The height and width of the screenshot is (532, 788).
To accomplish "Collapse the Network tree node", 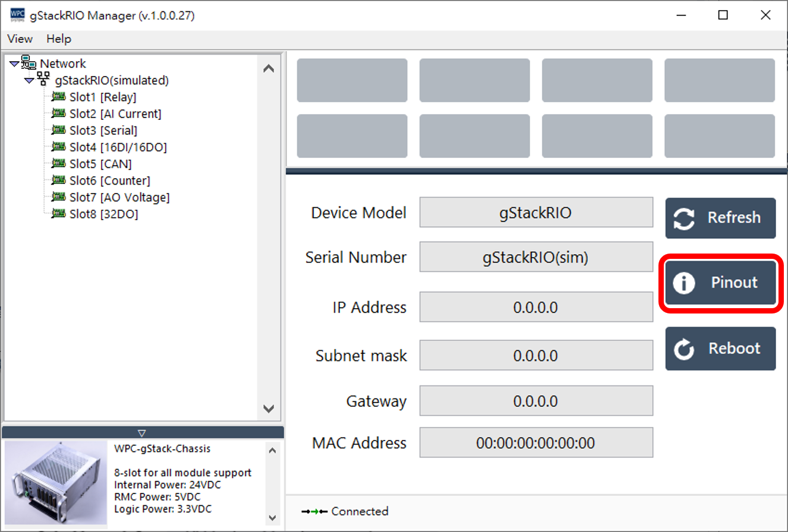I will pos(14,64).
